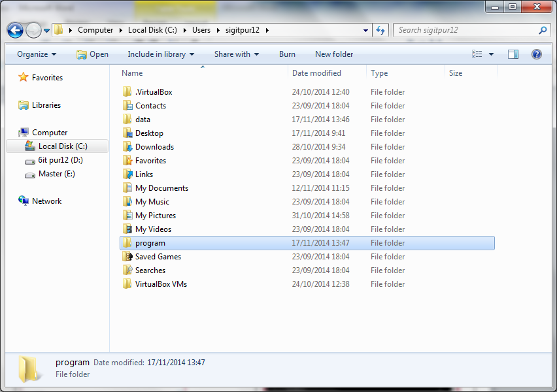Open the Include in library menu
The height and width of the screenshot is (392, 557).
click(161, 54)
